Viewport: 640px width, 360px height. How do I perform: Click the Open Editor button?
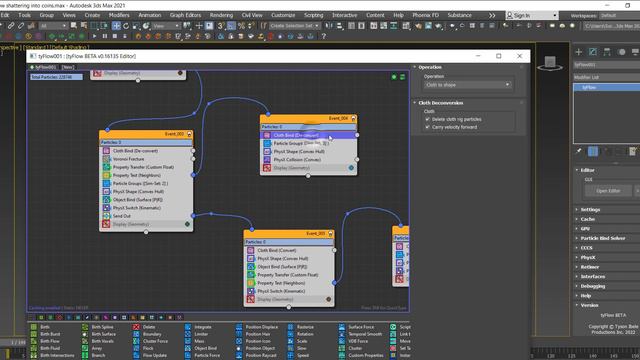pos(608,191)
